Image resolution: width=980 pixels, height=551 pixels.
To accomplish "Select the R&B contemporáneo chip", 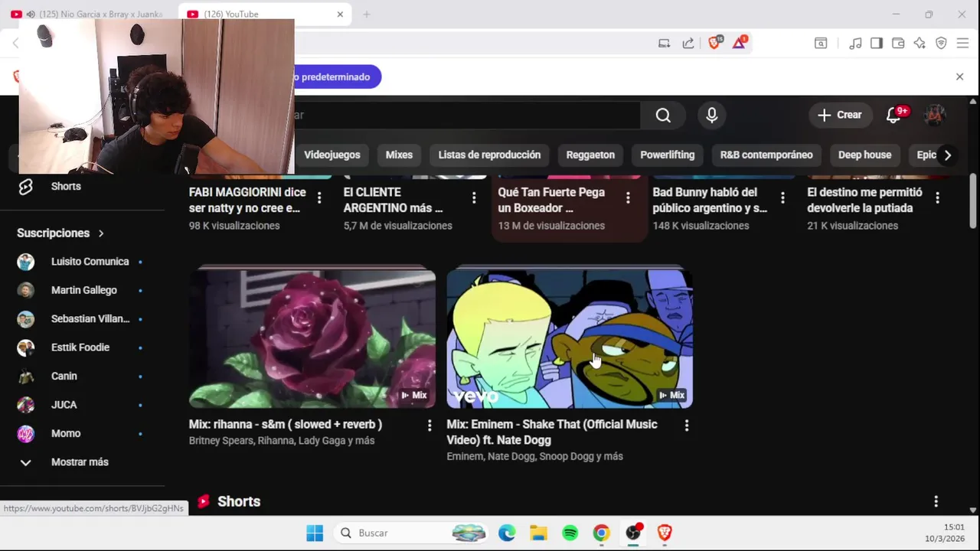I will [766, 155].
